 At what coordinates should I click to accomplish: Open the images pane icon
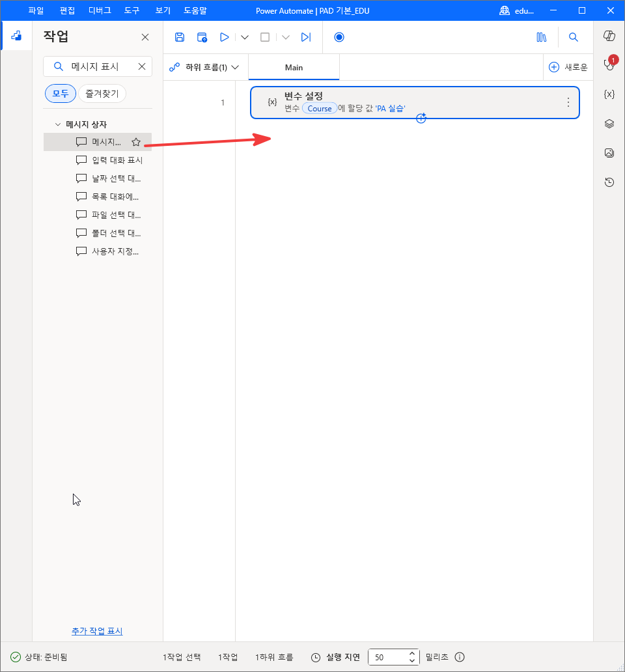pos(609,153)
